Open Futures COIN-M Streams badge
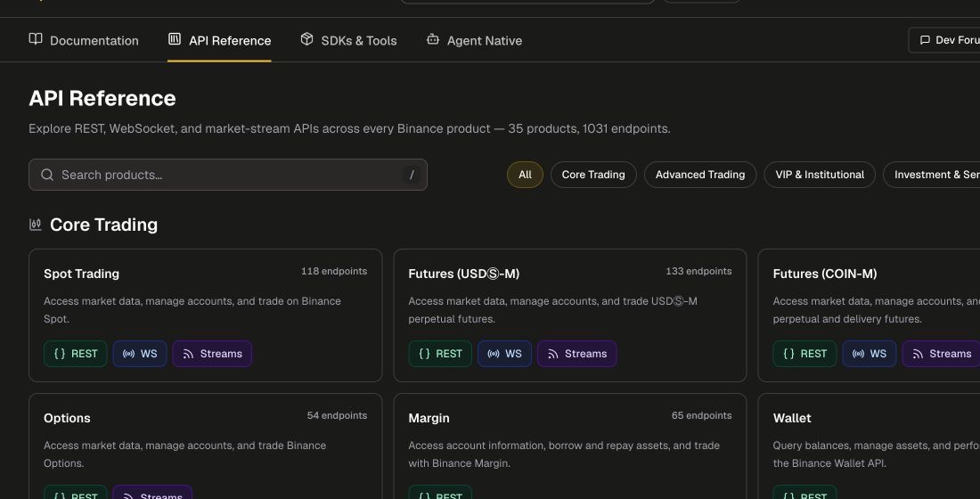 [942, 353]
